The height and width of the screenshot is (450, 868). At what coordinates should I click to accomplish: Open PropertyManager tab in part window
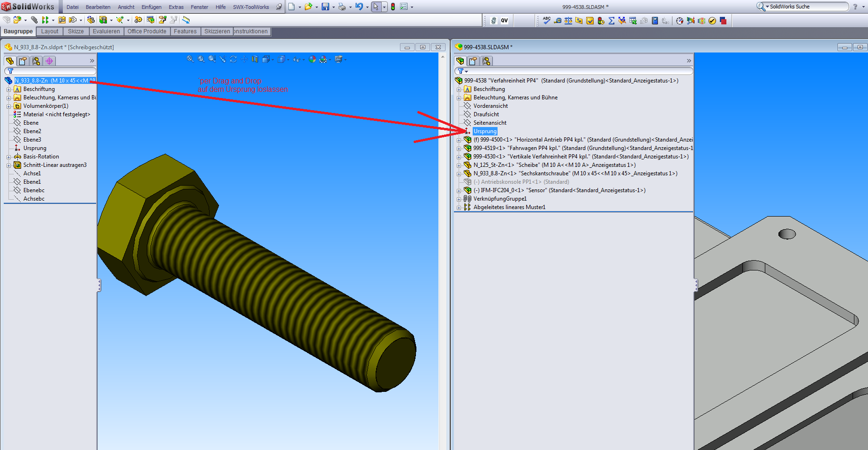[23, 61]
